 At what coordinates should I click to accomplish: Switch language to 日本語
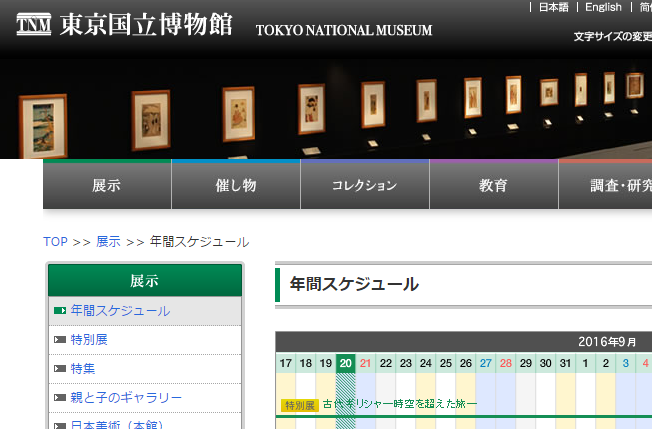tap(553, 7)
